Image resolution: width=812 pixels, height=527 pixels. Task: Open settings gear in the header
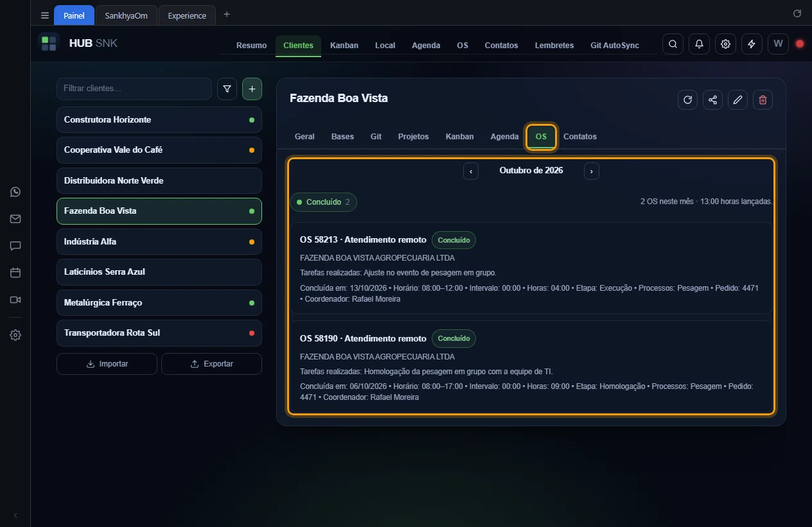[725, 44]
